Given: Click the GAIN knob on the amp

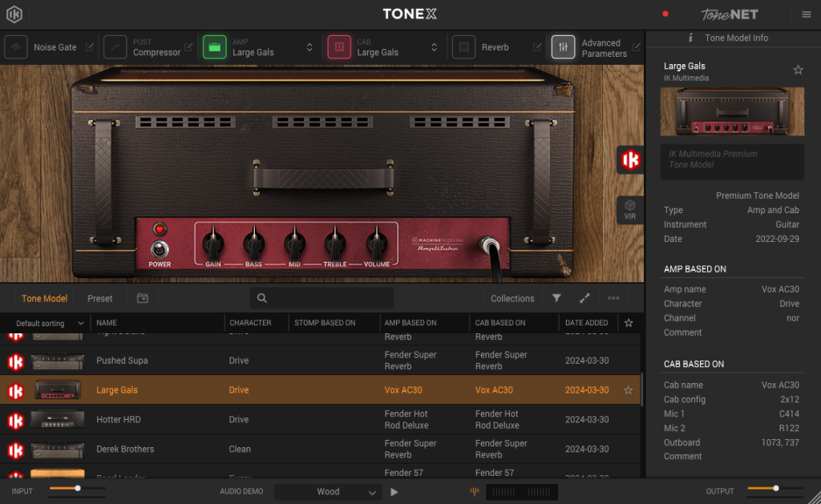Looking at the screenshot, I should 213,242.
